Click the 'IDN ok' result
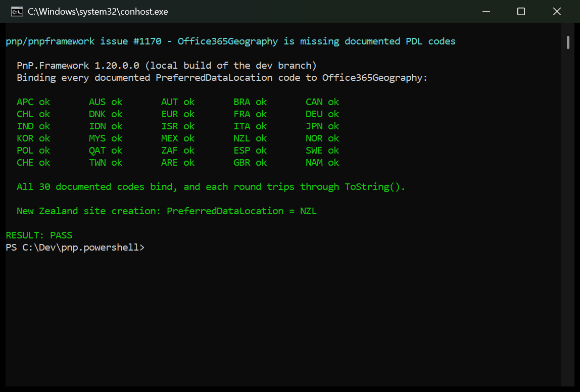The height and width of the screenshot is (392, 580). pos(106,126)
